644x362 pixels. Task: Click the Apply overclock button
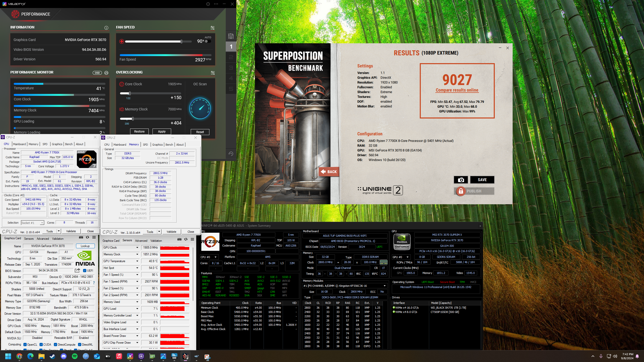(162, 132)
